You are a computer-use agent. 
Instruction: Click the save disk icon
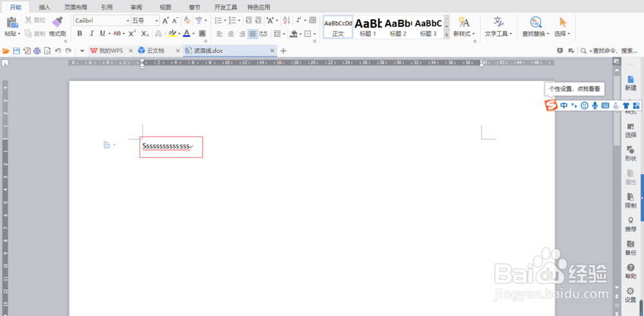pos(17,51)
